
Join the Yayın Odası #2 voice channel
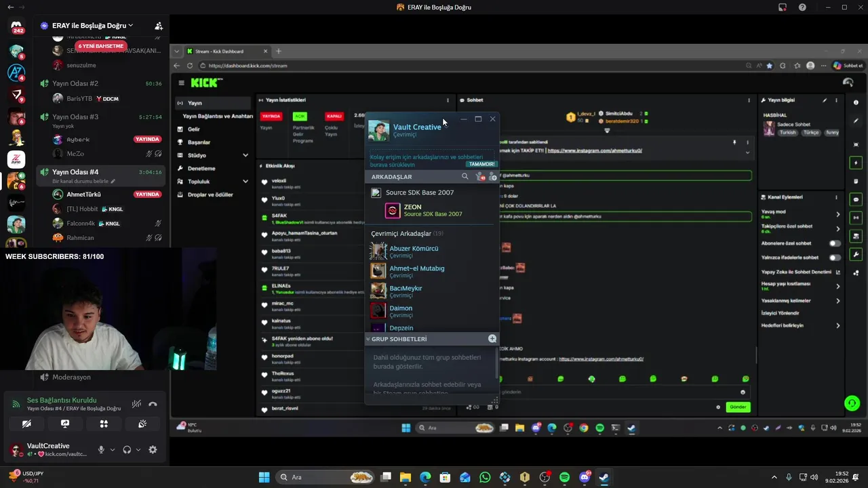click(x=102, y=83)
